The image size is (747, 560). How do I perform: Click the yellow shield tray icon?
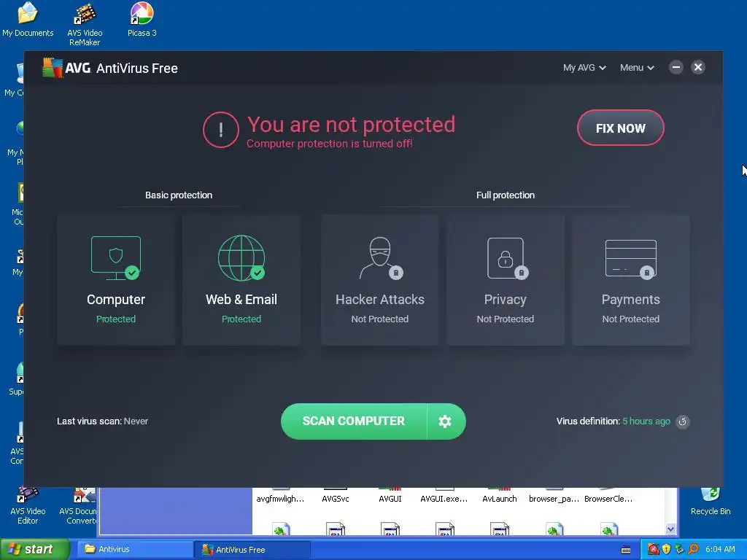coord(666,550)
